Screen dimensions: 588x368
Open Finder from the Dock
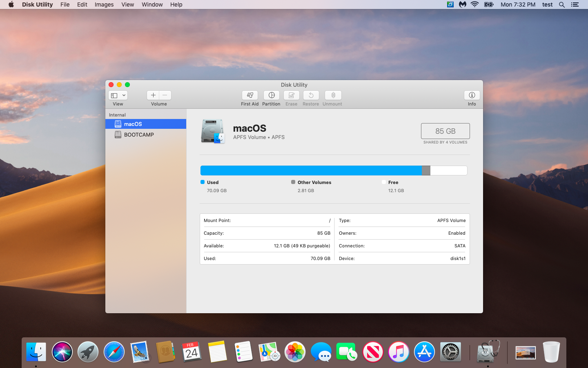click(36, 352)
